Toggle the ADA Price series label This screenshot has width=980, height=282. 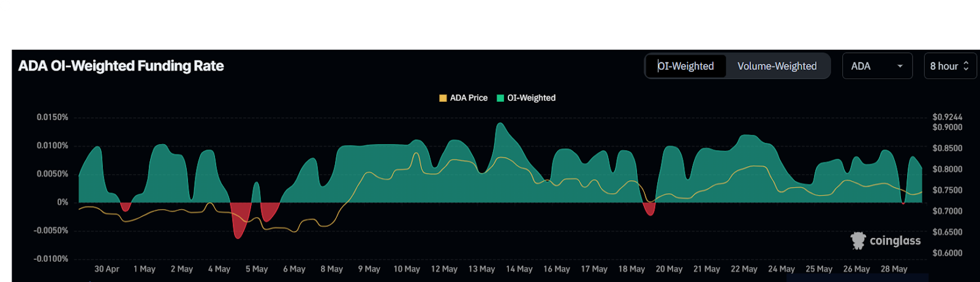point(469,98)
